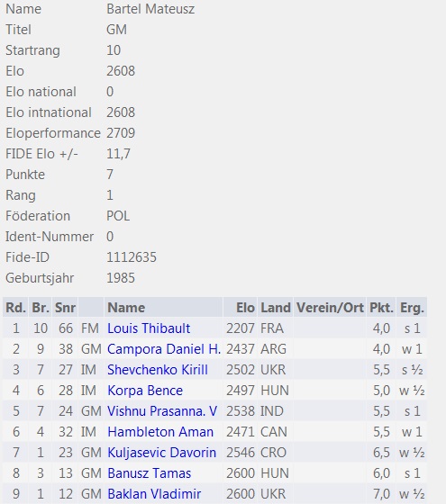Click the Erg. column header
This screenshot has height=504, width=446.
coord(412,308)
